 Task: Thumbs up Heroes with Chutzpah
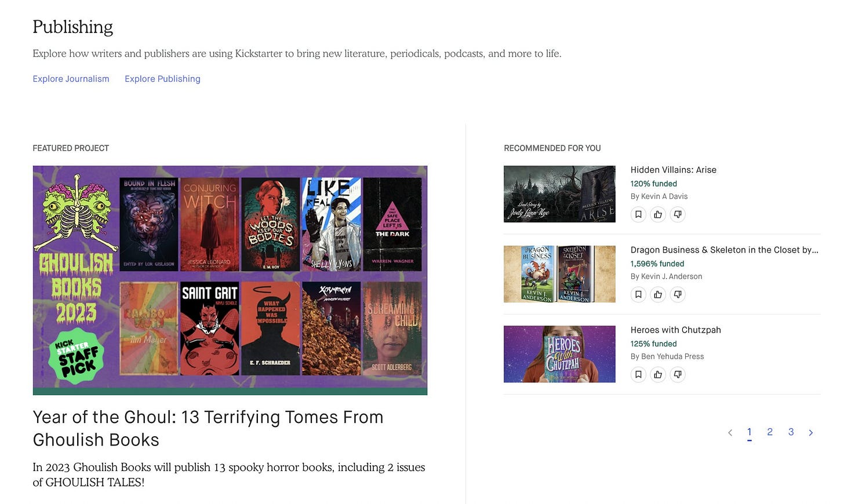[658, 374]
